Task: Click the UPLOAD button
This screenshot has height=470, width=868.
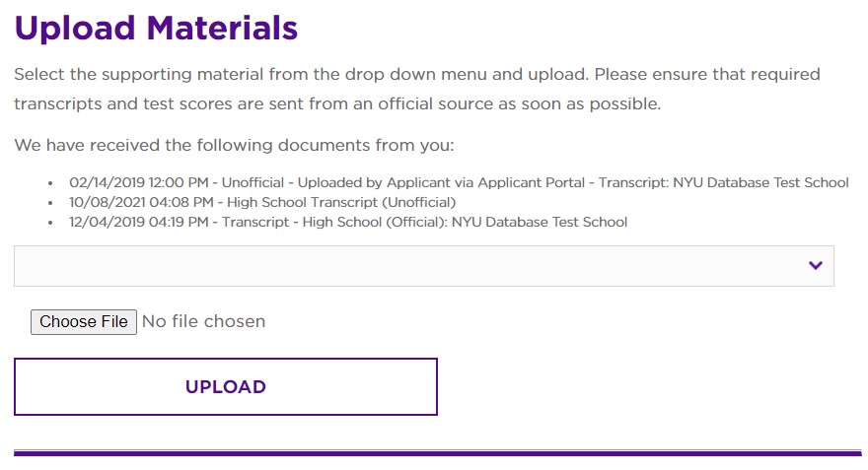Action: point(225,386)
